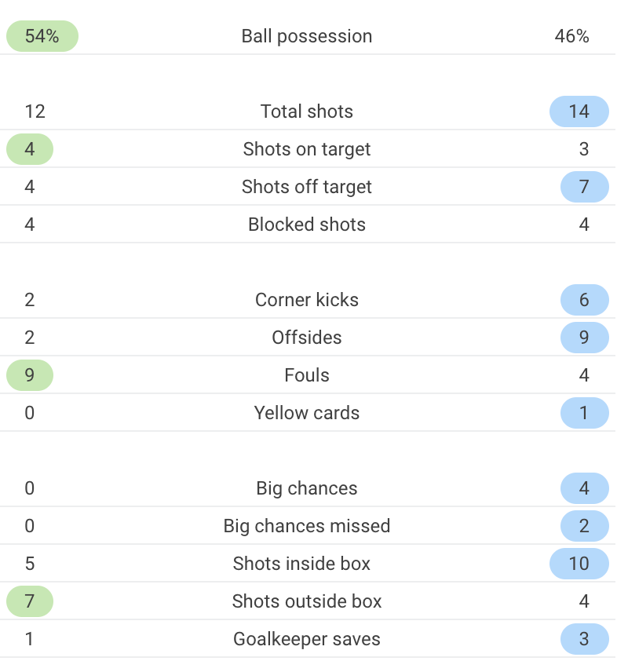This screenshot has width=617, height=672.
Task: Select the blue 7 shots off target badge
Action: pyautogui.click(x=585, y=187)
